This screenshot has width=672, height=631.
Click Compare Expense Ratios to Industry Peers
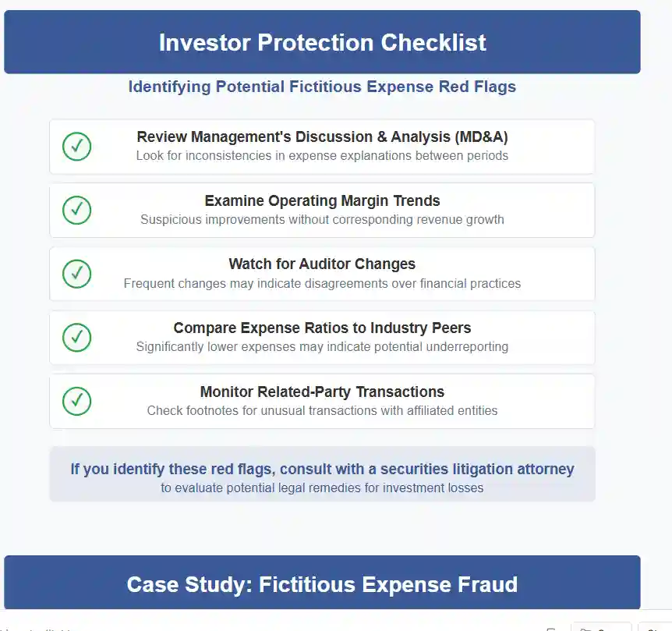(322, 328)
